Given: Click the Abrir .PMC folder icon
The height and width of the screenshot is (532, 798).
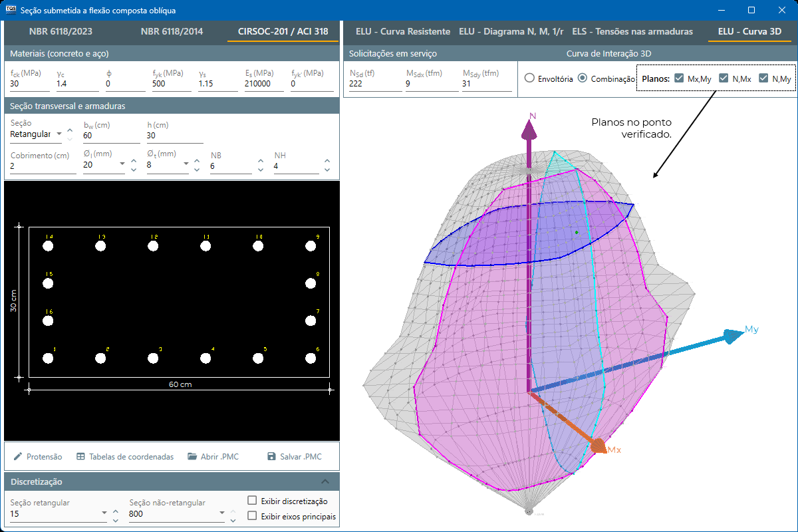Looking at the screenshot, I should tap(192, 457).
